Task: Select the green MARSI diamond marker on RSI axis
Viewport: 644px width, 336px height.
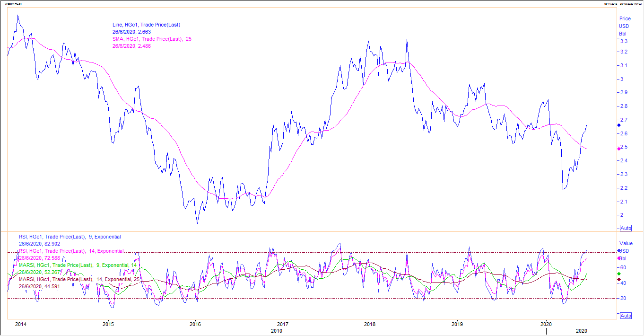Action: pyautogui.click(x=619, y=274)
